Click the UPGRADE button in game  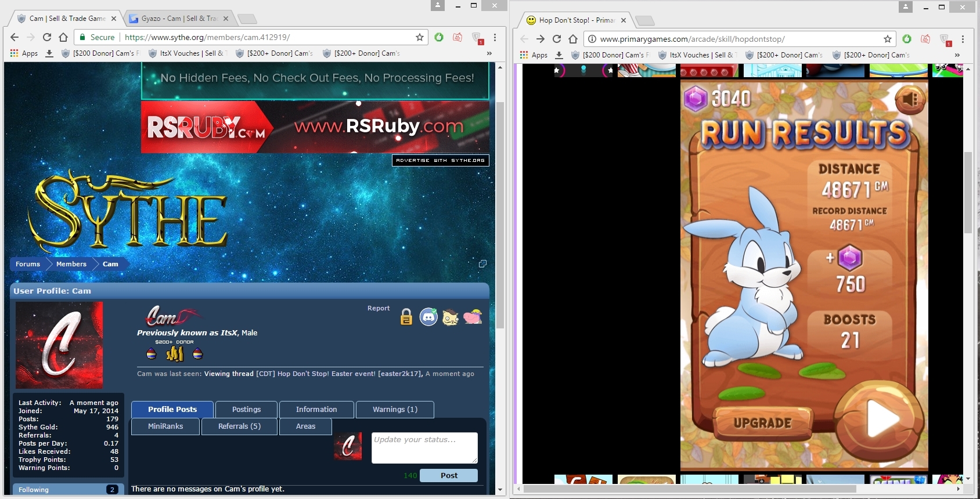coord(762,422)
